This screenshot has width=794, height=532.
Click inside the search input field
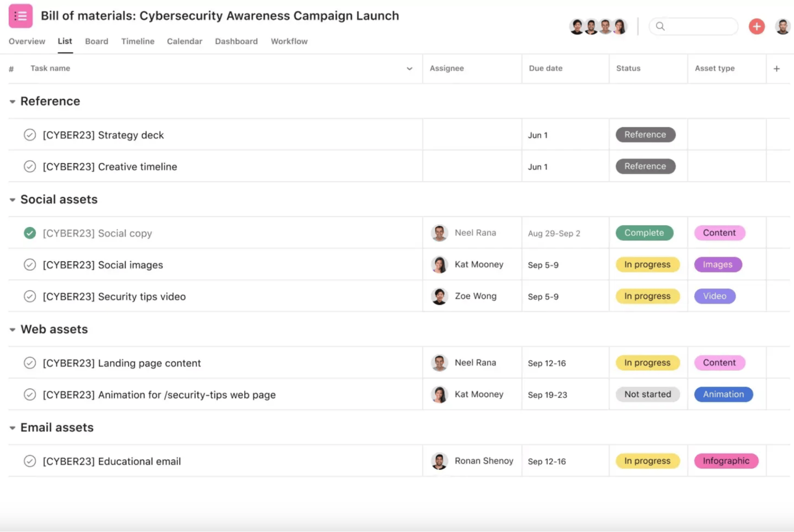pos(699,26)
